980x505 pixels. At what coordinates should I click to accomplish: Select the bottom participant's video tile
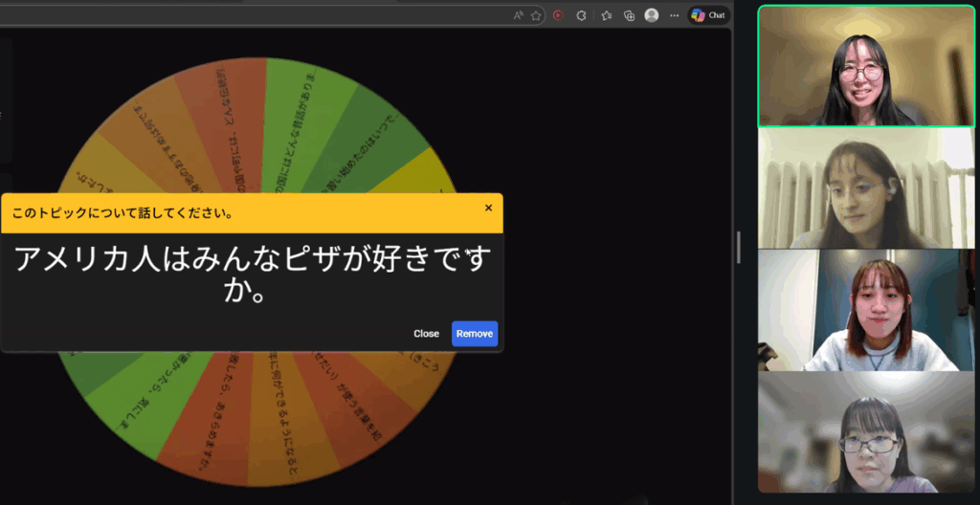click(x=866, y=431)
